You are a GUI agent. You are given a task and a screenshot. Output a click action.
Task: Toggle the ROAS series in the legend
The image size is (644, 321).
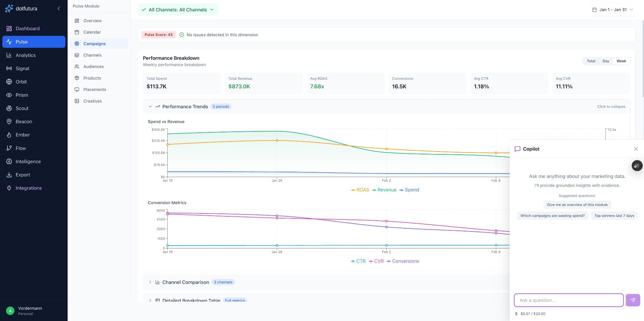(360, 190)
